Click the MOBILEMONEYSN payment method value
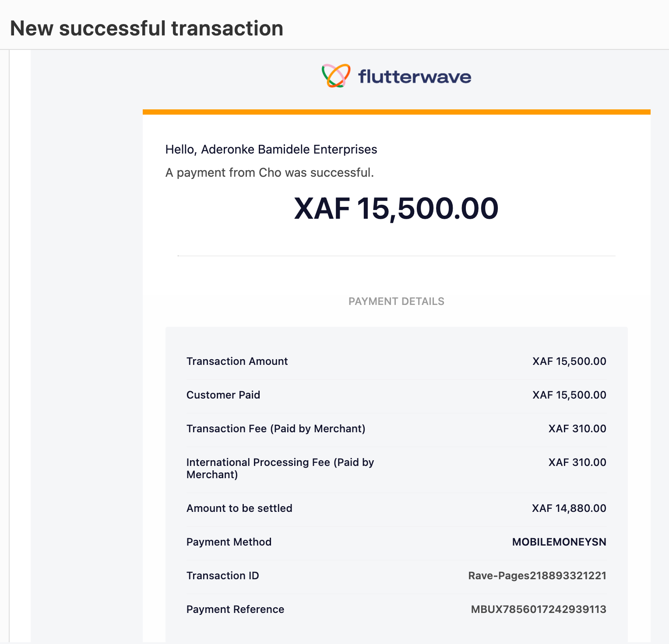 pyautogui.click(x=559, y=542)
